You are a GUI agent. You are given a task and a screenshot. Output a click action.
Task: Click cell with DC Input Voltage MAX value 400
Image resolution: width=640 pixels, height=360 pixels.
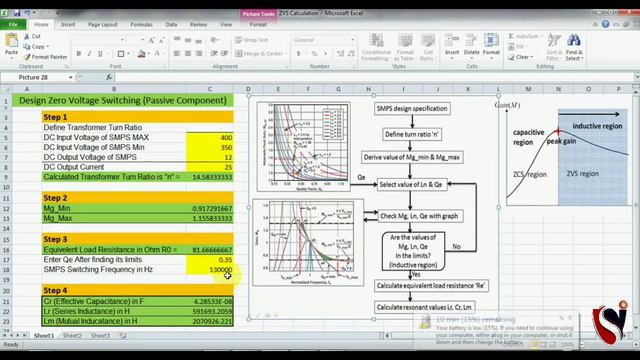209,138
